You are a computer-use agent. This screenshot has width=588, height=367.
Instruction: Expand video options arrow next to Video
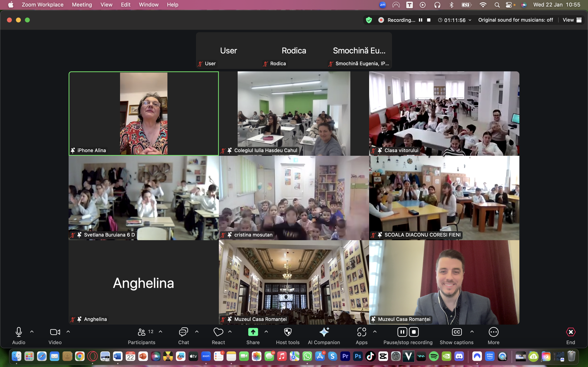coord(68,332)
